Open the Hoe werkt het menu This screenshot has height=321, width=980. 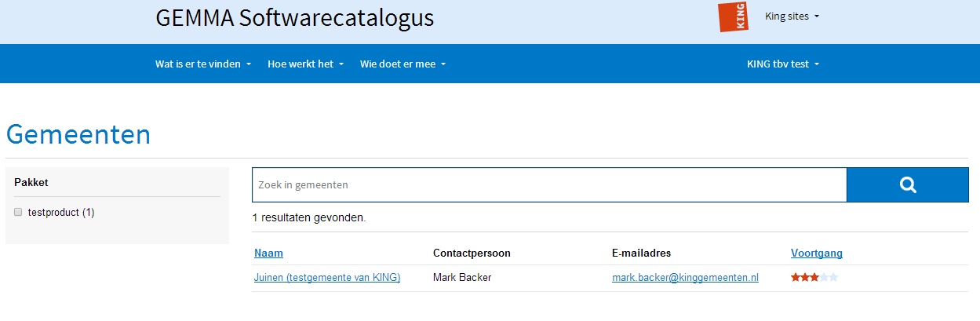pyautogui.click(x=306, y=64)
